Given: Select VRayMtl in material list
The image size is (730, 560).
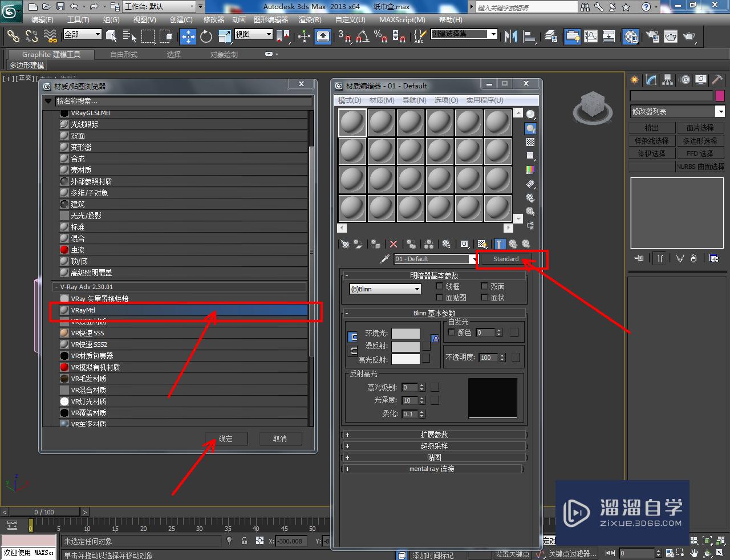Looking at the screenshot, I should (x=182, y=310).
